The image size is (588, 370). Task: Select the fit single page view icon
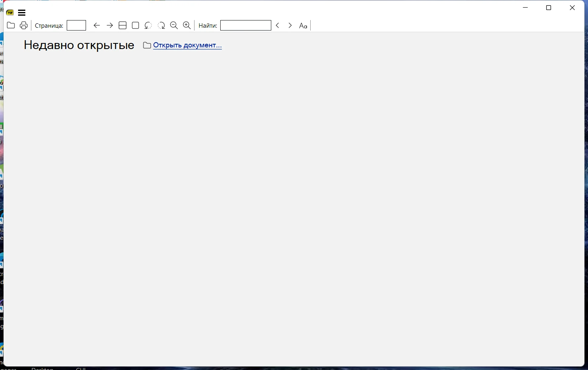coord(135,25)
